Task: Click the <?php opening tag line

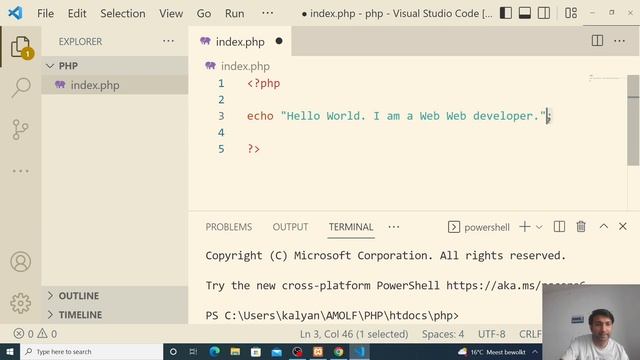Action: pos(263,83)
